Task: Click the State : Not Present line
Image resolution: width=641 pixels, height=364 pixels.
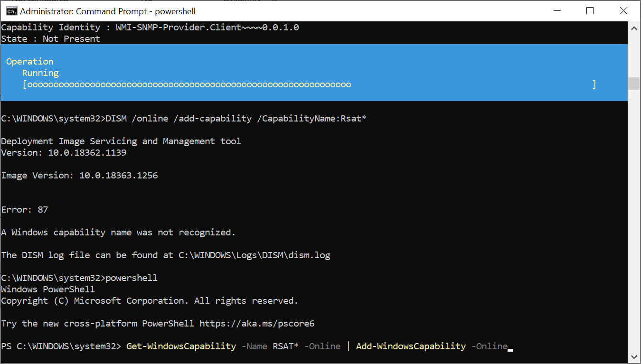Action: pos(50,39)
